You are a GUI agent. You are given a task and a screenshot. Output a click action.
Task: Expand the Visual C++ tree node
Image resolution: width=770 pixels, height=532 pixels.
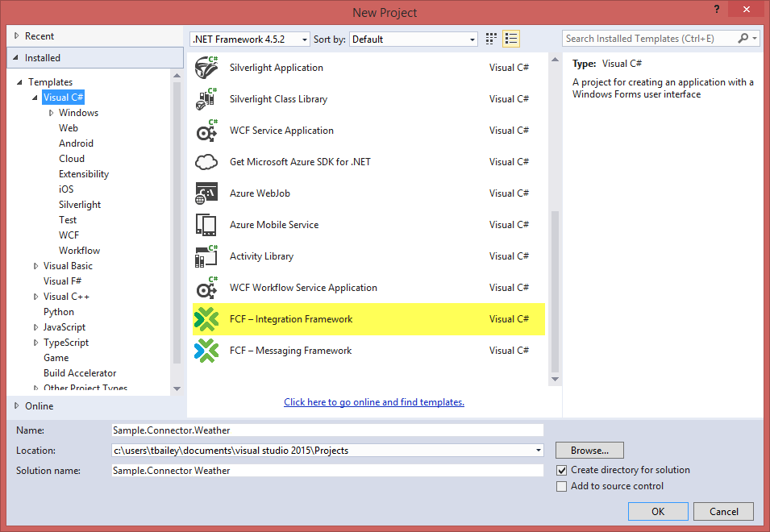click(x=35, y=297)
